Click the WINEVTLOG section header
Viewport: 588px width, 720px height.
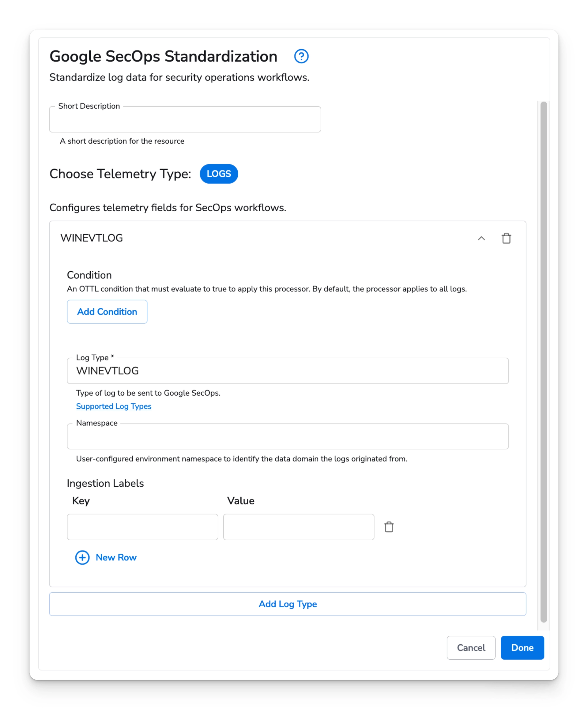pyautogui.click(x=92, y=238)
